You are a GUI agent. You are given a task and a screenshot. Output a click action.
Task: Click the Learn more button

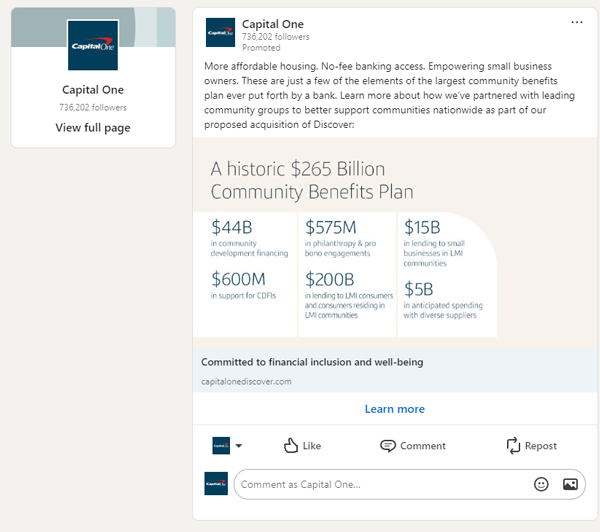394,409
